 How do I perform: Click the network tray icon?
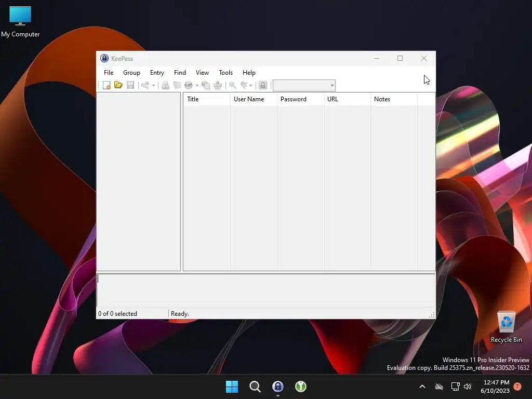coord(455,387)
